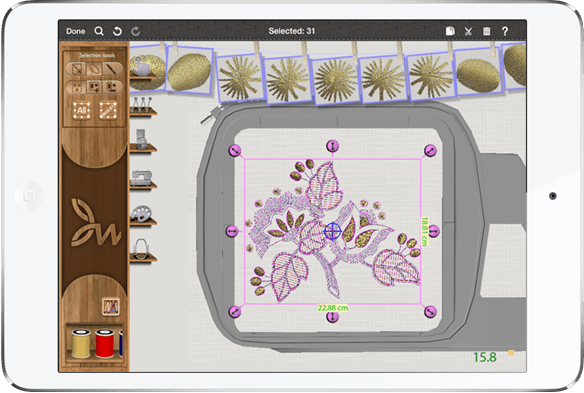Choose the rectangle selection tool
584x393 pixels.
click(x=77, y=69)
